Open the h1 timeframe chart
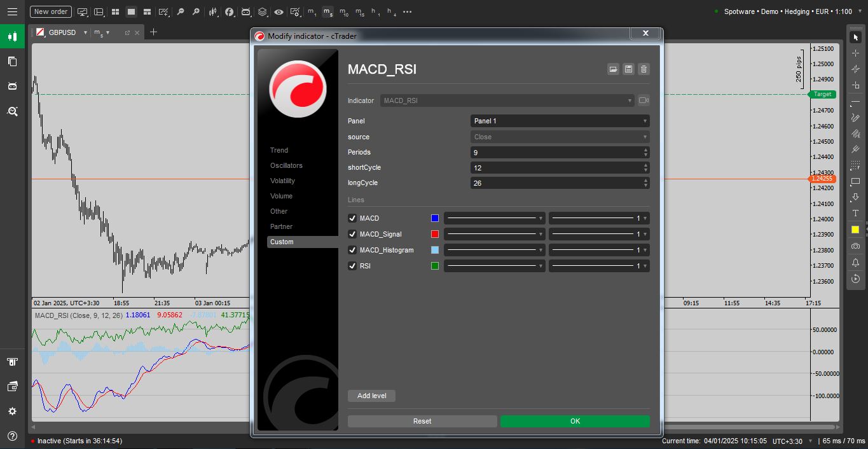 [x=375, y=11]
